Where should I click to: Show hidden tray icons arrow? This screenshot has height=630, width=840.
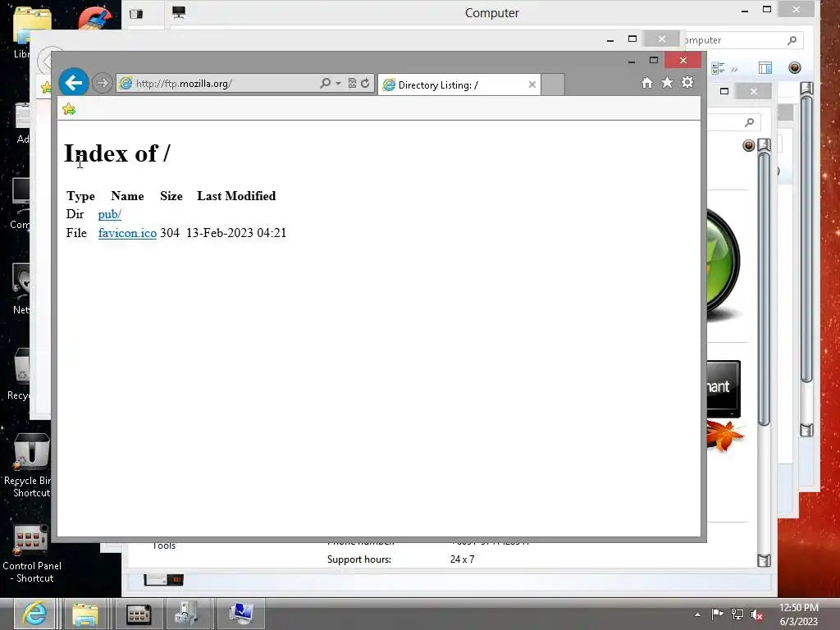tap(697, 614)
